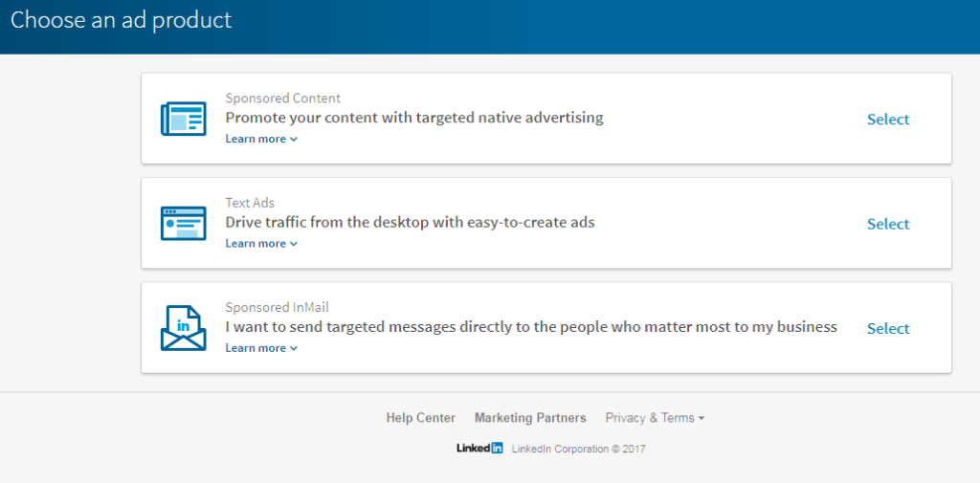Expand Learn more under Text Ads
Viewport: 980px width, 483px height.
click(x=261, y=244)
